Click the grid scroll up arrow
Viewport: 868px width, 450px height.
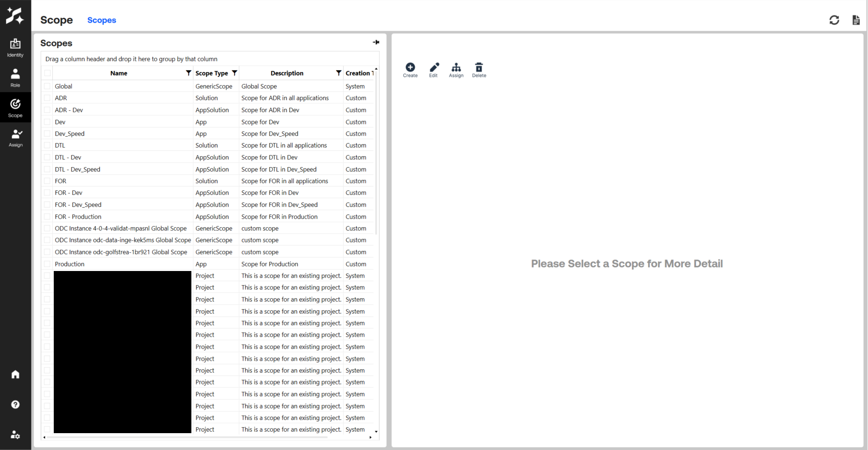pyautogui.click(x=376, y=69)
